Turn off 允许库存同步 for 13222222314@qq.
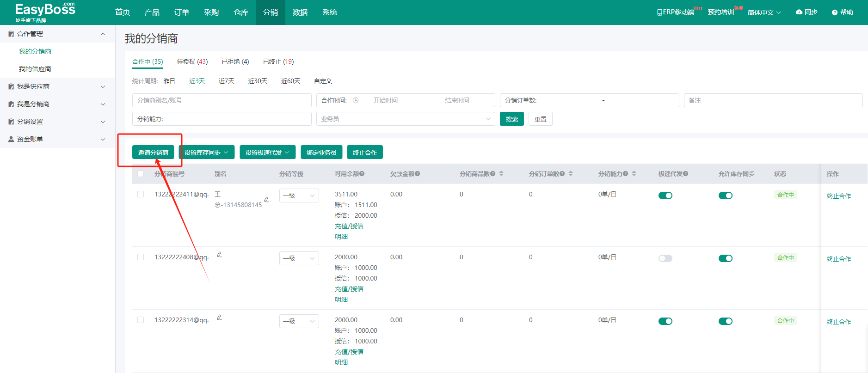The width and height of the screenshot is (868, 373). click(x=726, y=321)
